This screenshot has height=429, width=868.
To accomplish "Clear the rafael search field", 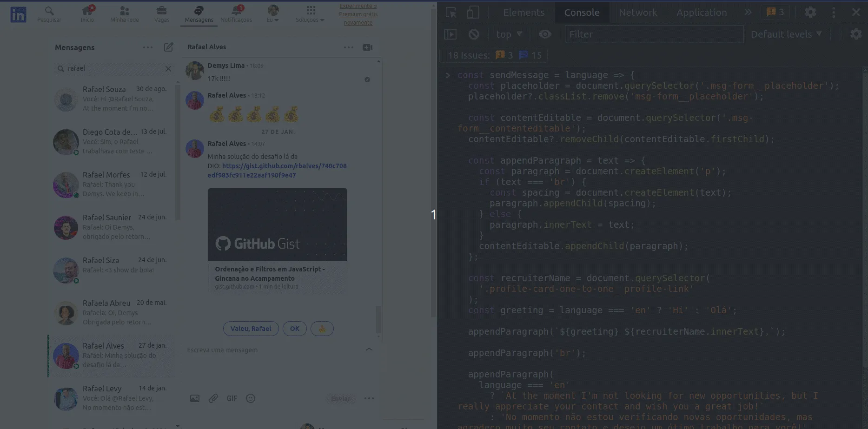I will [x=168, y=69].
